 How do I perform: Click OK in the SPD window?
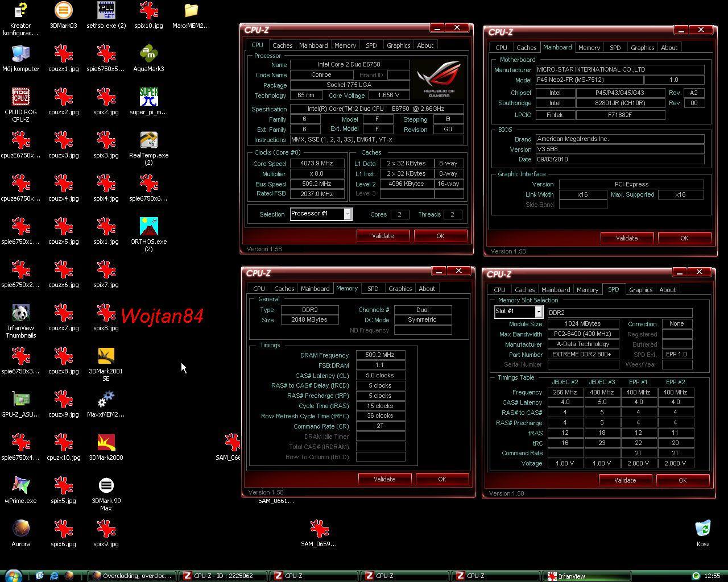point(682,480)
